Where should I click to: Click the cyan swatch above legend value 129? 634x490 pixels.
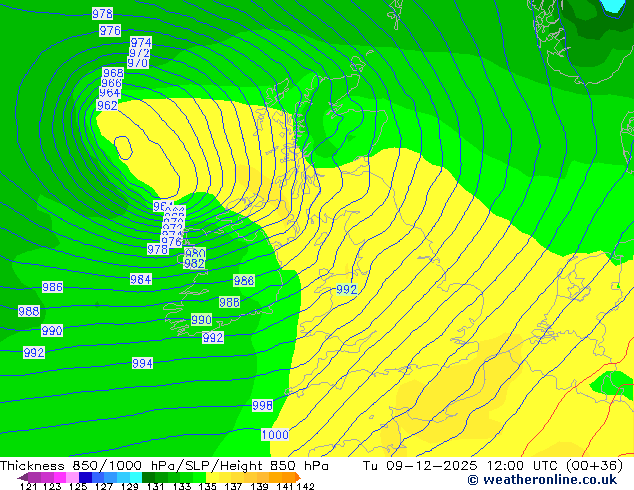coord(135,477)
